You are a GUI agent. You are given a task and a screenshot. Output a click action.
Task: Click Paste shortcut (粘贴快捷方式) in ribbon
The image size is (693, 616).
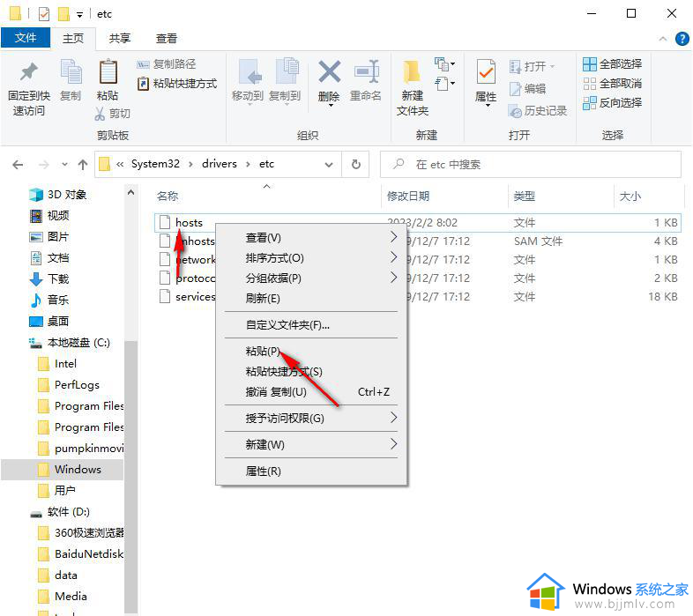(177, 83)
